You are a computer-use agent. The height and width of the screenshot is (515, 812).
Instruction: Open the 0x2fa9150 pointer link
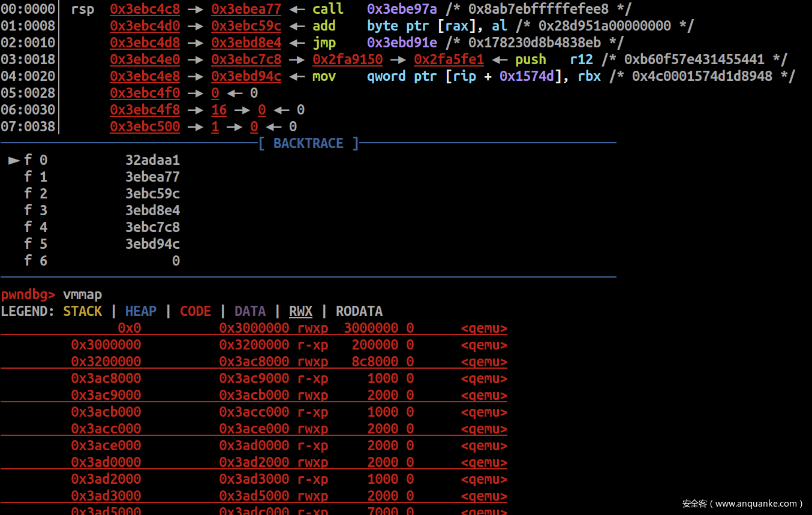(348, 59)
